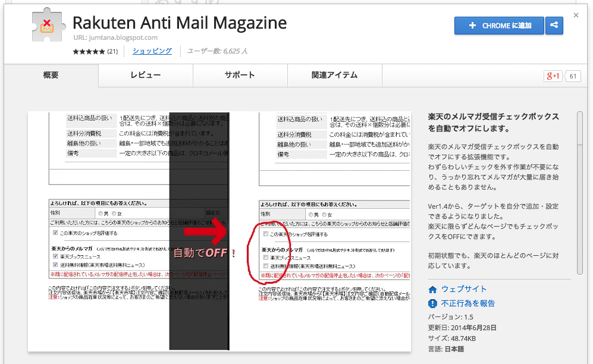
Task: Open the サポート tab
Action: (240, 75)
